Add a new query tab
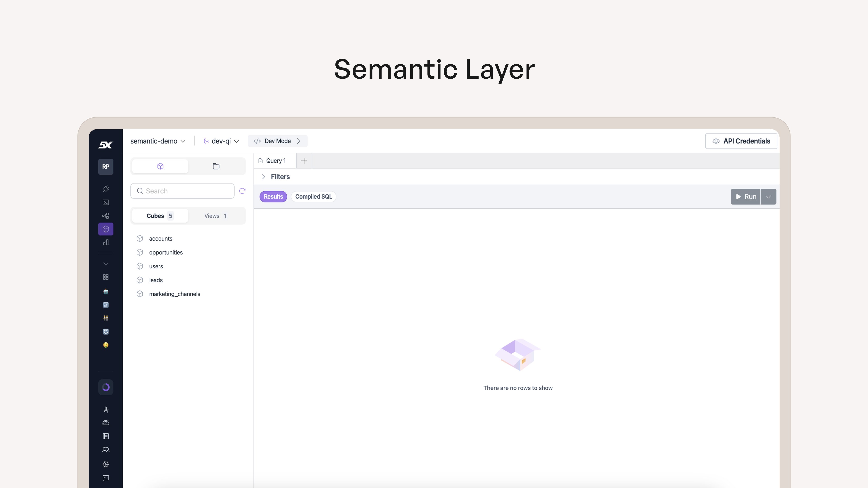Screen dimensions: 868x488 coord(304,161)
